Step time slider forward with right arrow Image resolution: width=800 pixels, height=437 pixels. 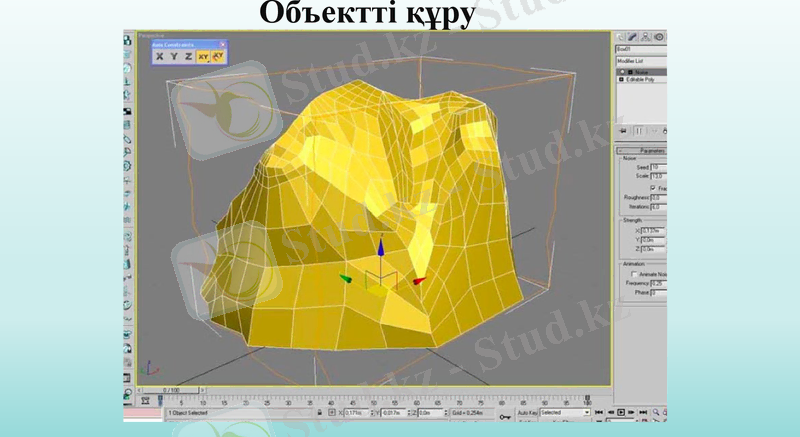pyautogui.click(x=203, y=390)
